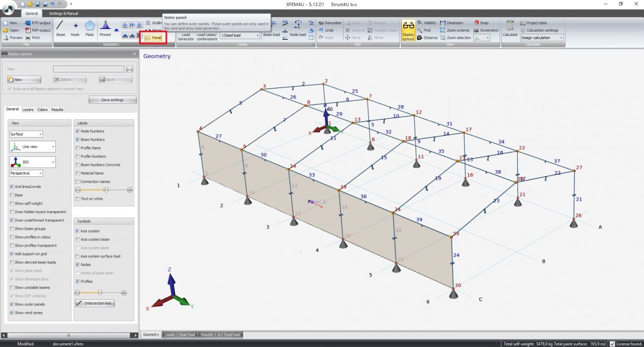The image size is (644, 347).
Task: Check Show self-weight option
Action: point(12,203)
